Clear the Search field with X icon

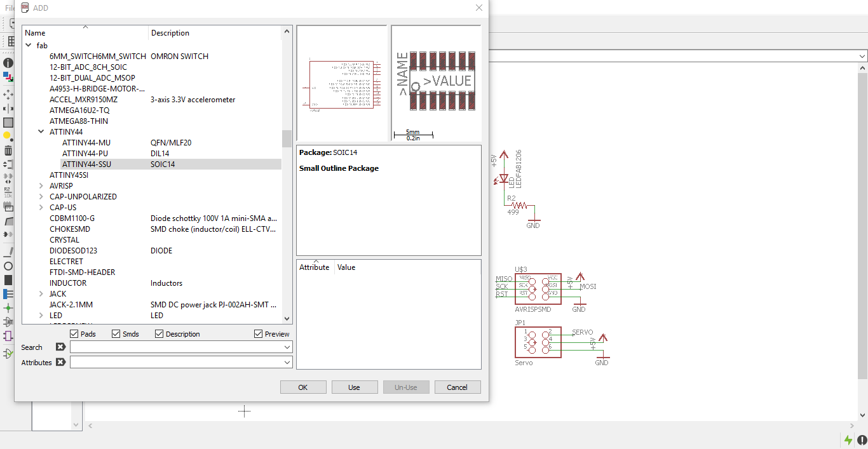coord(60,347)
